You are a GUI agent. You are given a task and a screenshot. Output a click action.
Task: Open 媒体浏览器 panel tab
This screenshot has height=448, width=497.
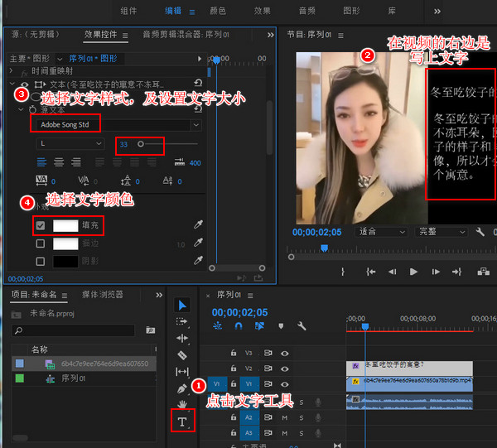pyautogui.click(x=103, y=294)
